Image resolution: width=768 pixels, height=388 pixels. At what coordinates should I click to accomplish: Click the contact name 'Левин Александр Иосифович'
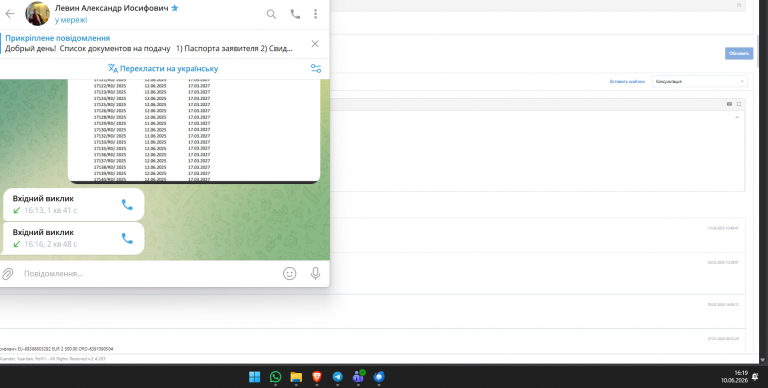tap(112, 8)
